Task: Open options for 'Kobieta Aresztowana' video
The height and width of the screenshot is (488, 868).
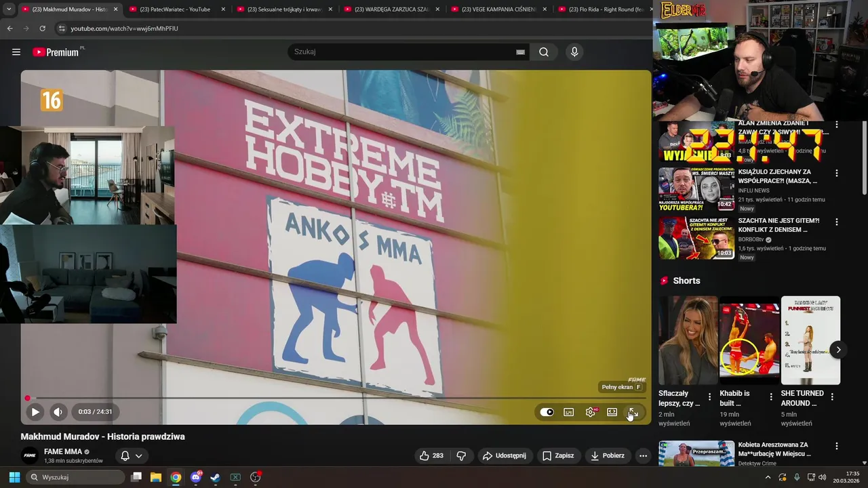Action: pos(836,446)
